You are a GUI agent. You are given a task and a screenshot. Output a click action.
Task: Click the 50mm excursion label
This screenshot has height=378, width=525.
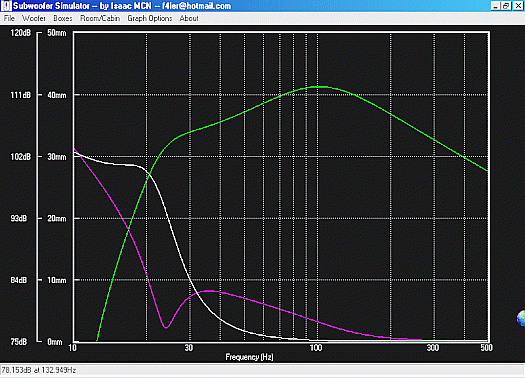pos(57,33)
